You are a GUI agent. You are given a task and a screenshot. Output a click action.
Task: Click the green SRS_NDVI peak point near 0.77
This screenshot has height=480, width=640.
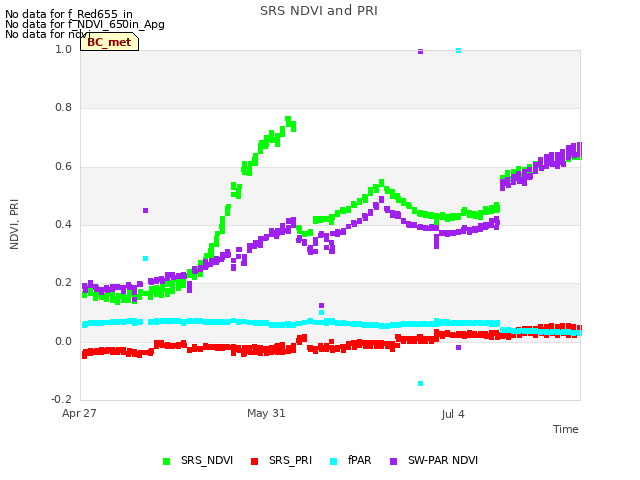[x=288, y=120]
